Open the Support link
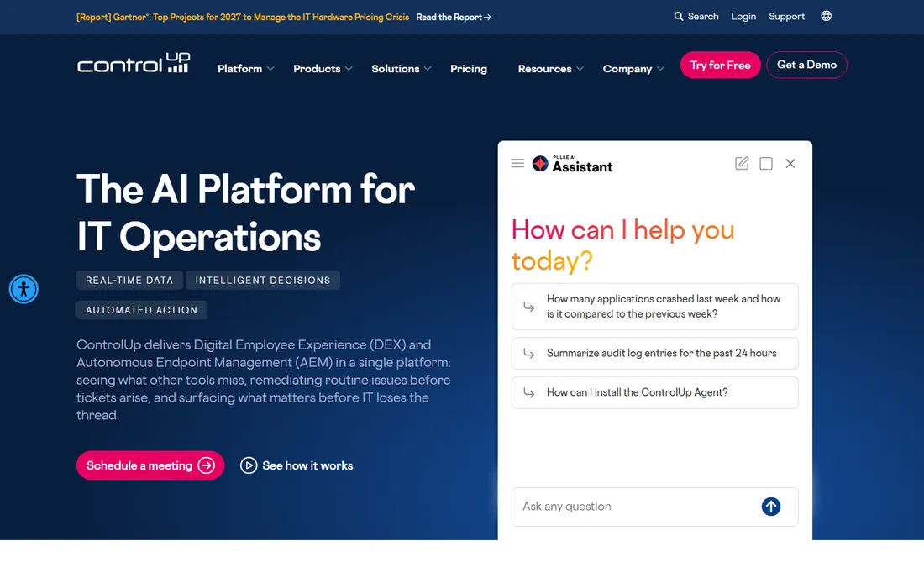This screenshot has width=924, height=578. 786,17
